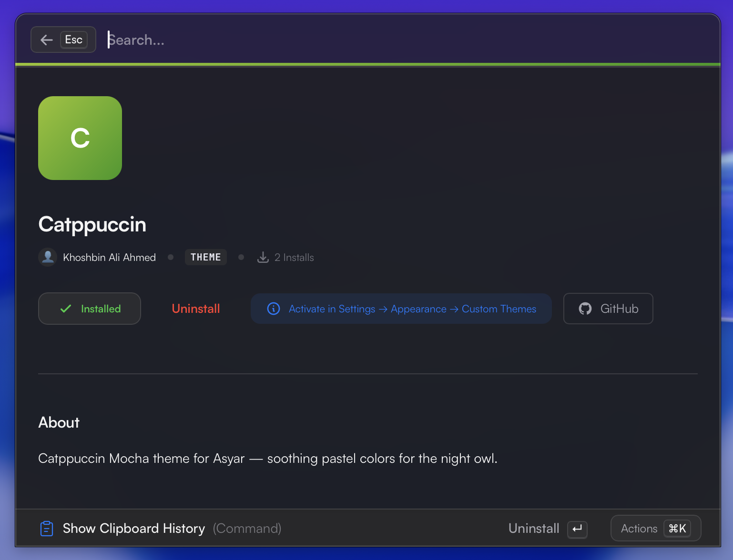Click Uninstall in the bottom action bar

pyautogui.click(x=534, y=529)
